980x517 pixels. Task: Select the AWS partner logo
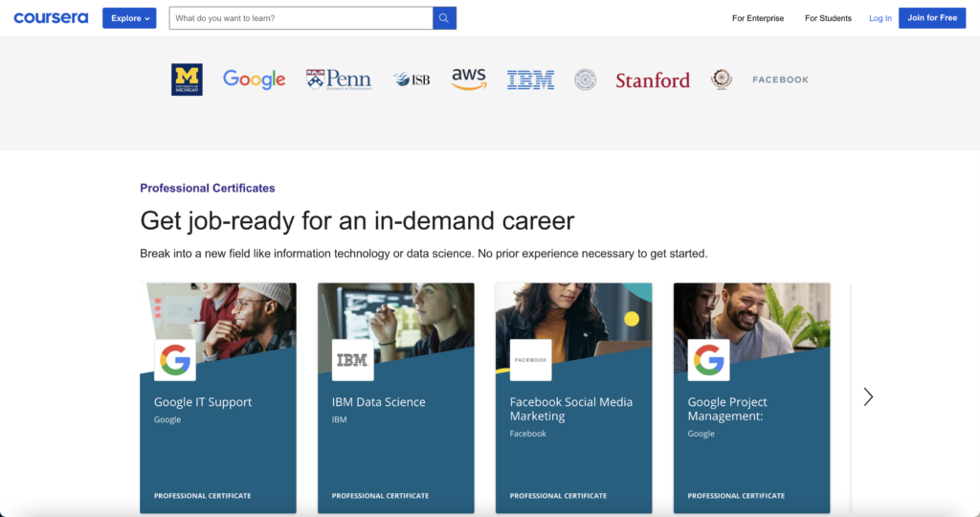point(469,79)
